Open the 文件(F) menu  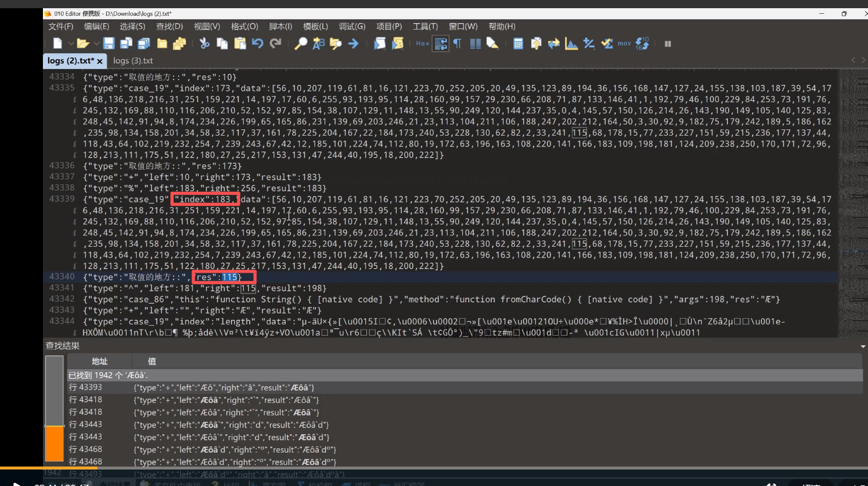click(x=61, y=27)
